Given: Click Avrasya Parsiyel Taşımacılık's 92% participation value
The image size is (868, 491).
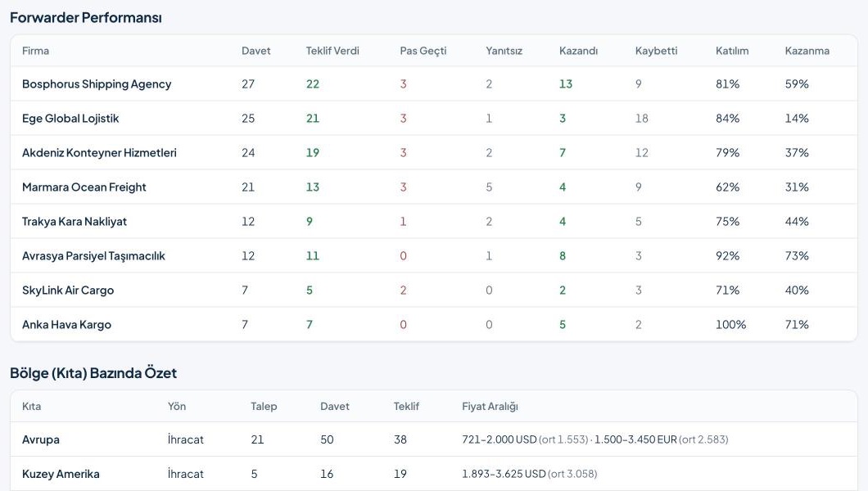Looking at the screenshot, I should [x=727, y=255].
